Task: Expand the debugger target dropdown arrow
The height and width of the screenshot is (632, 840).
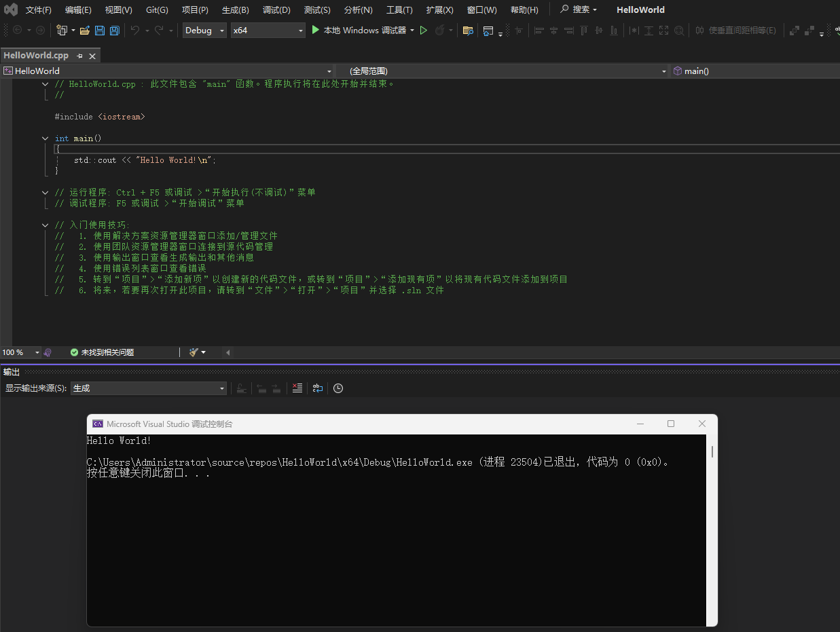Action: tap(412, 31)
